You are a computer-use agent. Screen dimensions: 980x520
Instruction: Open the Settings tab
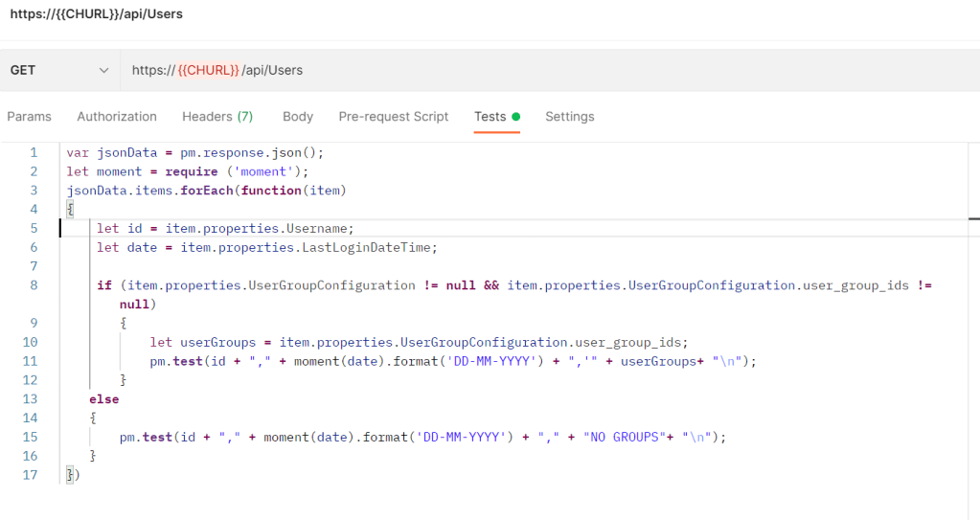pyautogui.click(x=569, y=117)
